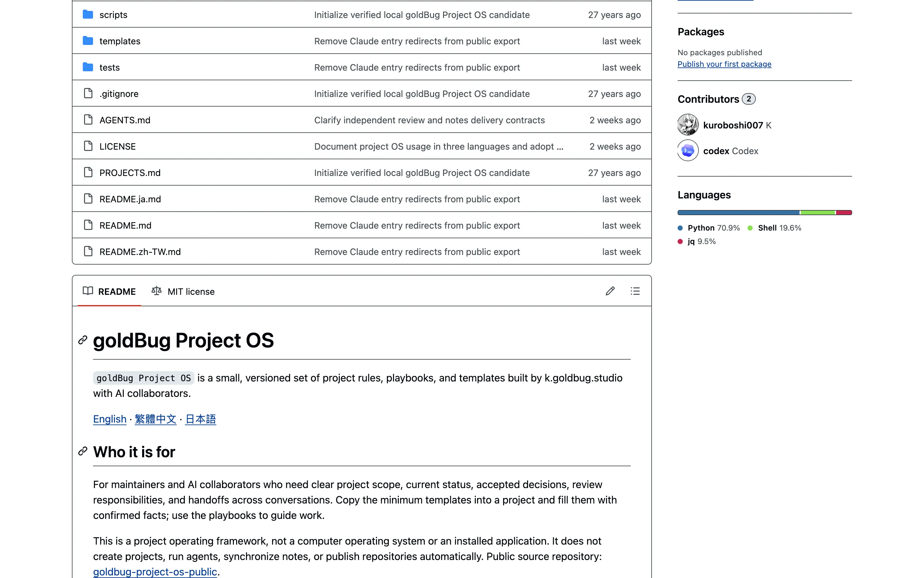This screenshot has height=578, width=924.
Task: Open the README outline list icon
Action: [635, 291]
